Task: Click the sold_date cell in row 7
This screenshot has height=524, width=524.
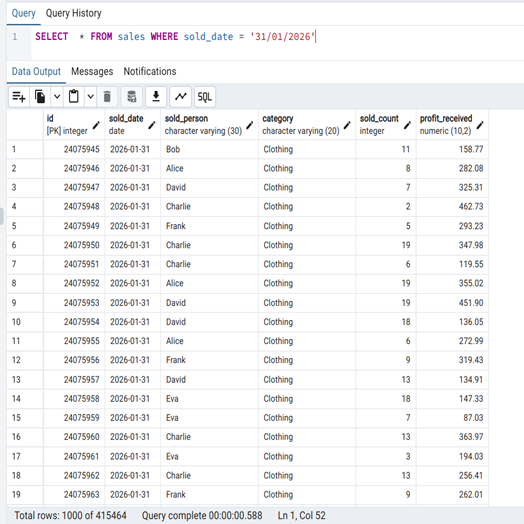Action: tap(133, 264)
